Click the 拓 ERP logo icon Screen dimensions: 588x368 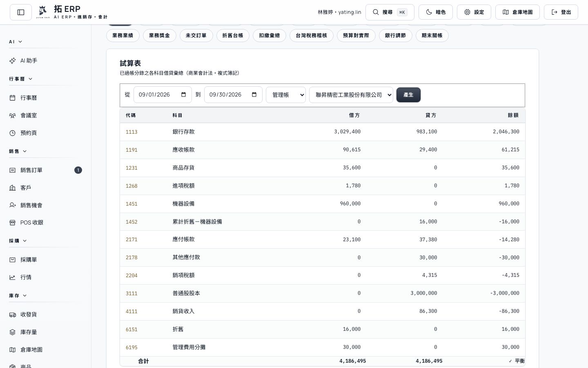point(43,12)
